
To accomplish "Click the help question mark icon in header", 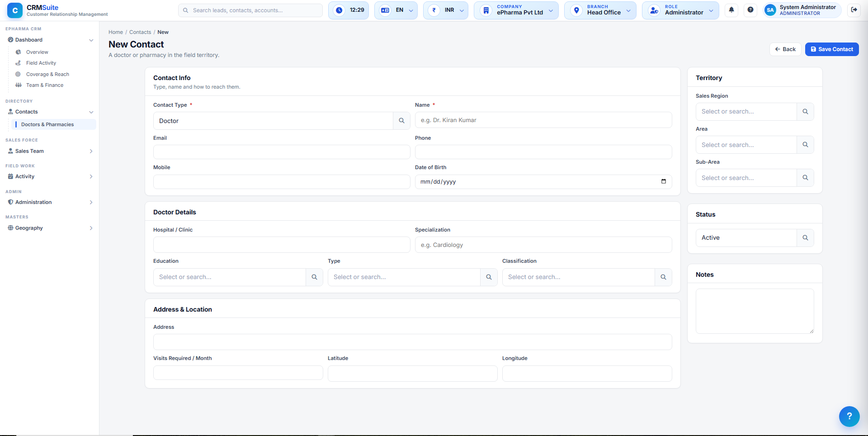I will coord(750,10).
